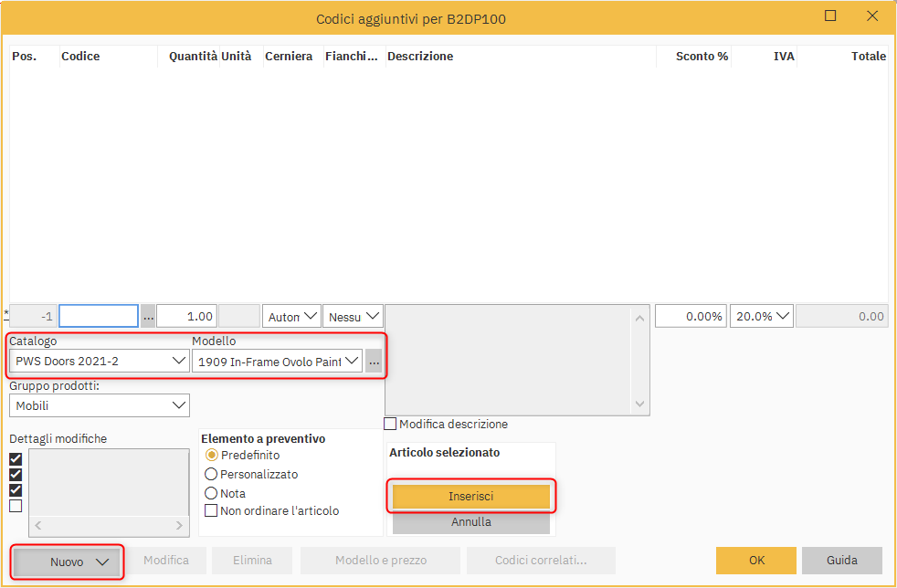Select the Personalizzato radio button
This screenshot has width=897, height=588.
211,475
